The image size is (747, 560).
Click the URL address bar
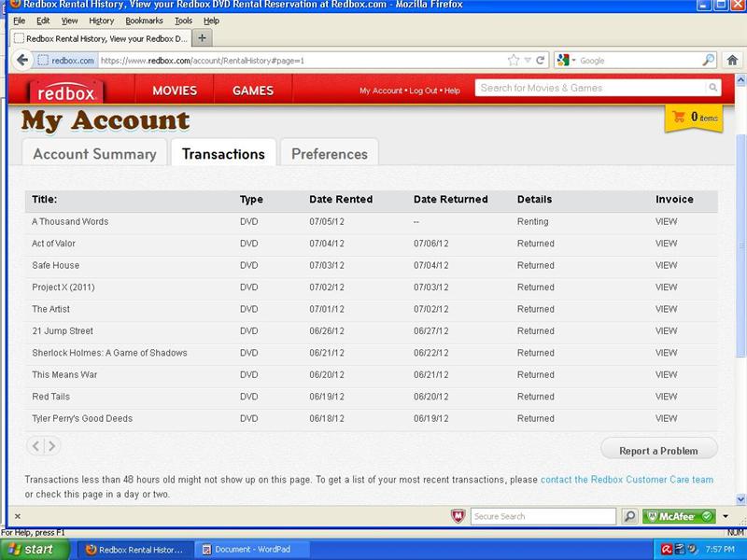(x=302, y=61)
